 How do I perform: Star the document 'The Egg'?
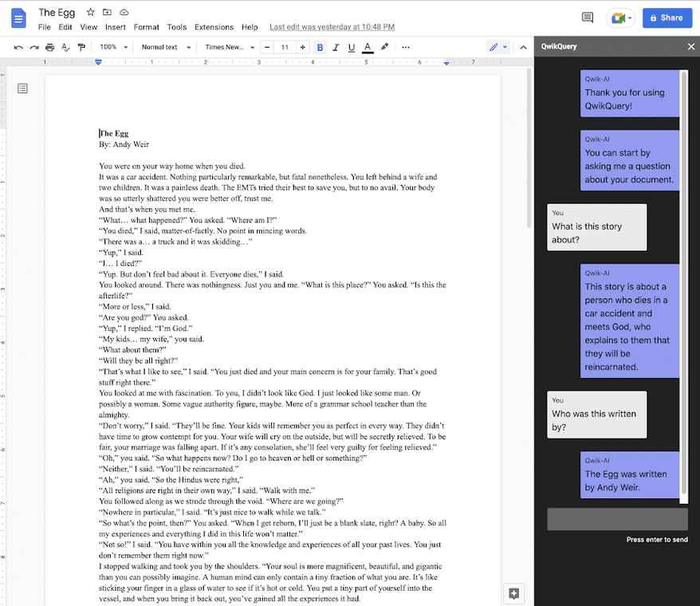[90, 13]
